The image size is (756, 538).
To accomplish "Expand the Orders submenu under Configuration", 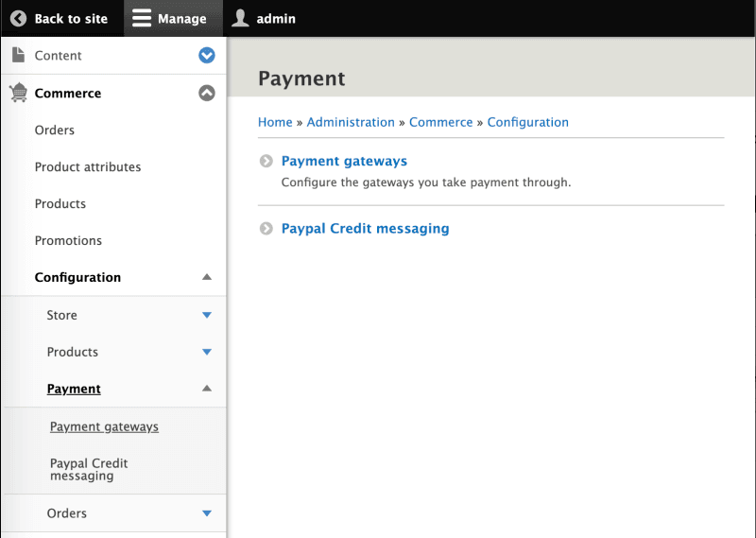I will (207, 513).
